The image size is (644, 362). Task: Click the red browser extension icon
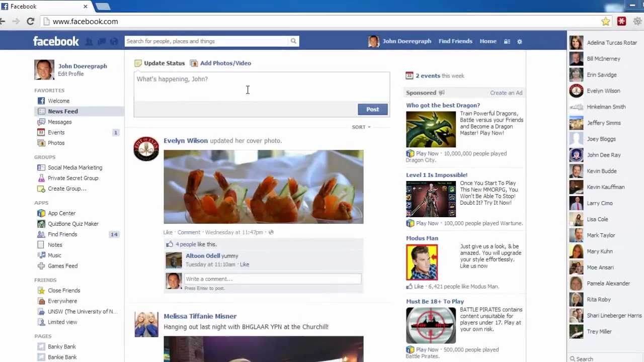pos(622,21)
